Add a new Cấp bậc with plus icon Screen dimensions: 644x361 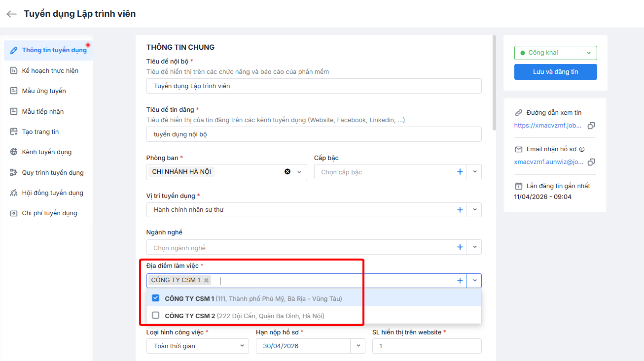460,172
